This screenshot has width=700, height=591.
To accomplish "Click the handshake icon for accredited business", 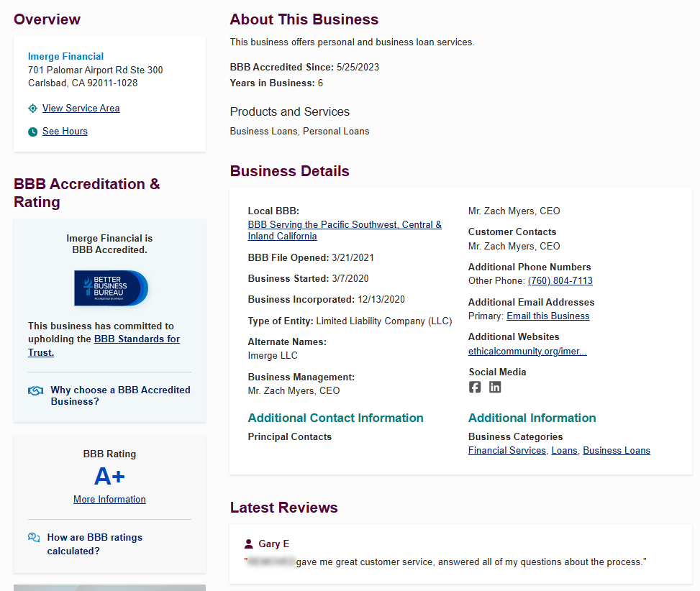I will point(36,390).
